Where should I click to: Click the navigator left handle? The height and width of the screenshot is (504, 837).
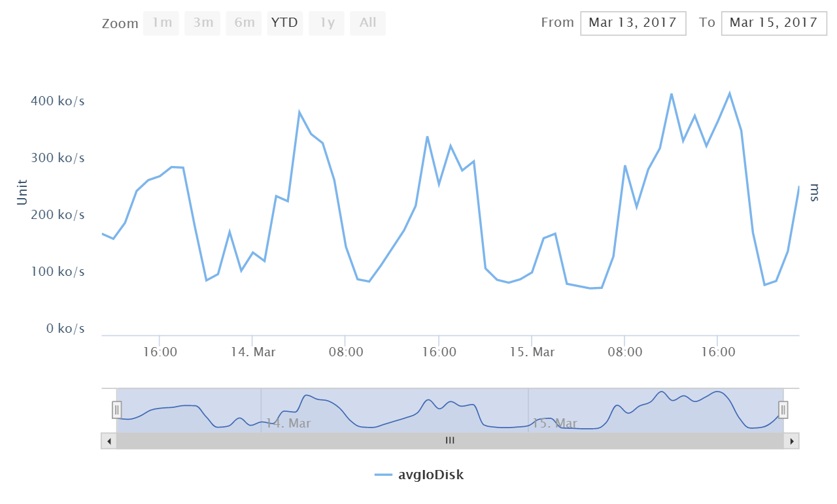116,410
